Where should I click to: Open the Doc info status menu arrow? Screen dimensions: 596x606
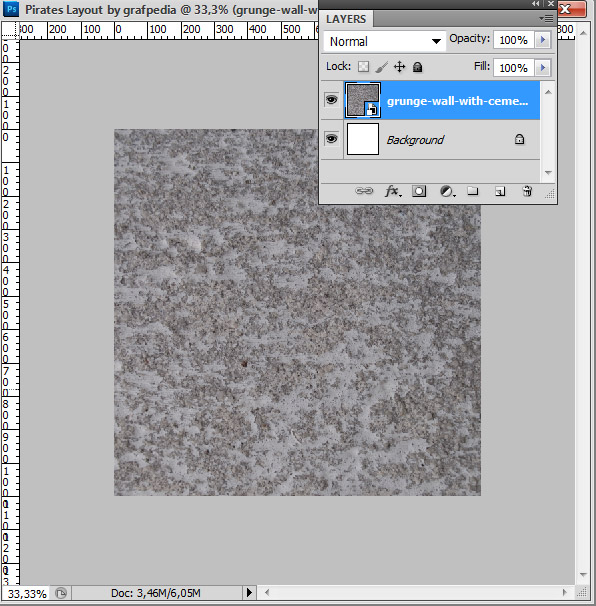click(249, 592)
